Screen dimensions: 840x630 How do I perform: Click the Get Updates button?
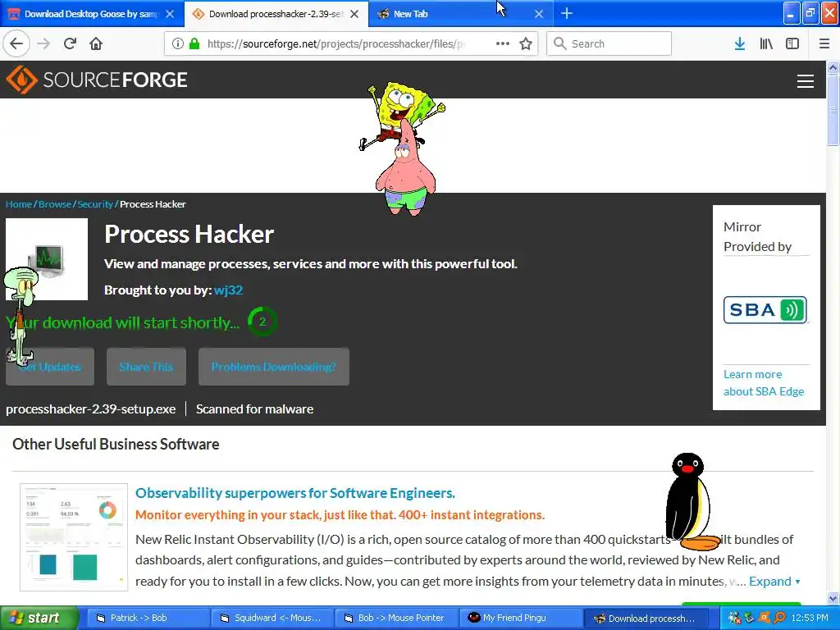click(50, 367)
